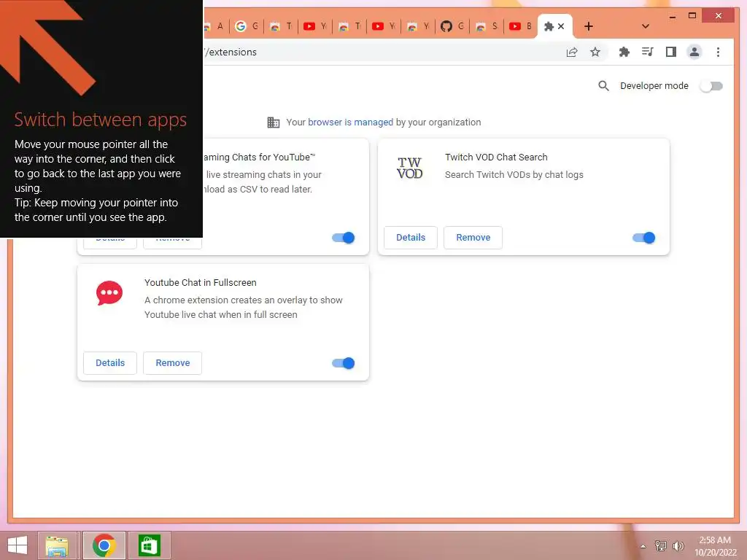Image resolution: width=747 pixels, height=560 pixels.
Task: Open the Chrome Extensions puzzle icon in toolbar
Action: (624, 52)
